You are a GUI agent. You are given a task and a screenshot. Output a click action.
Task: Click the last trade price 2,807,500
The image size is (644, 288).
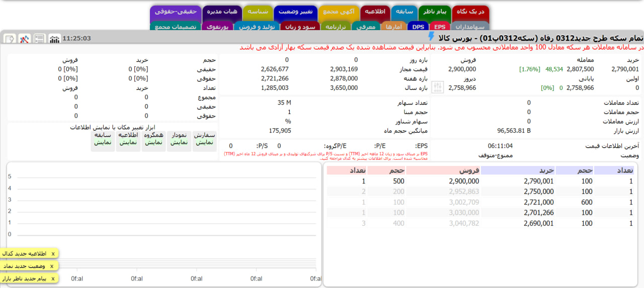[580, 69]
